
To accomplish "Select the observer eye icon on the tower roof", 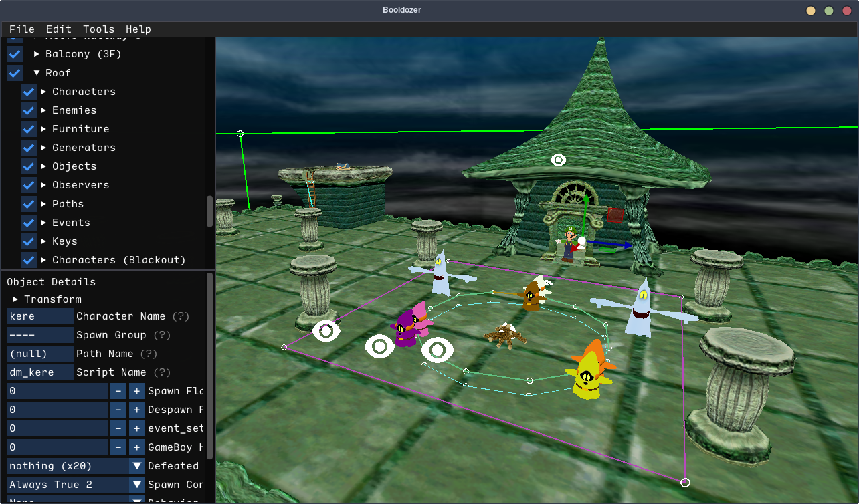I will (558, 160).
